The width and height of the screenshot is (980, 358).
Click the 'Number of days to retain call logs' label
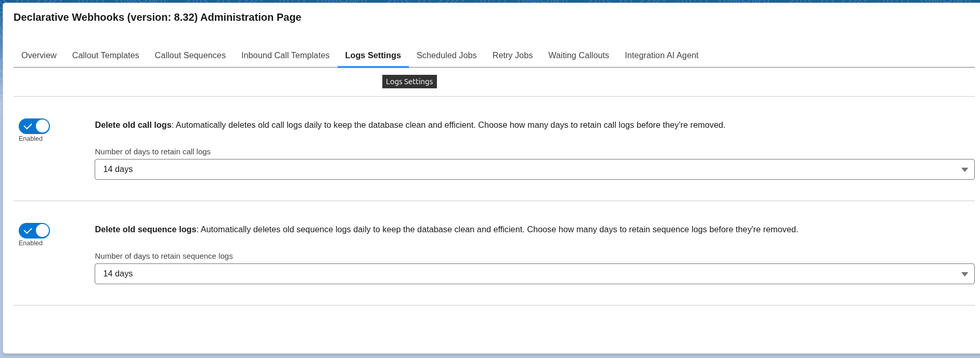pyautogui.click(x=152, y=152)
